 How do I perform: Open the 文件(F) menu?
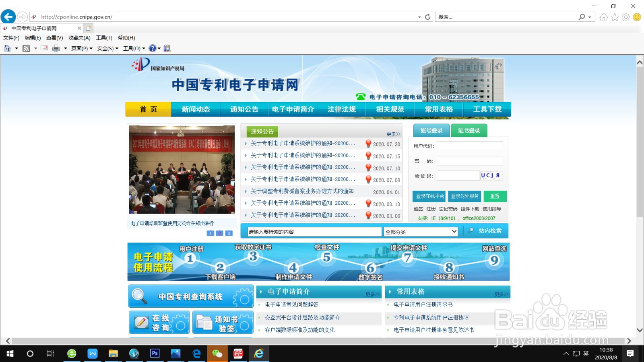click(11, 38)
